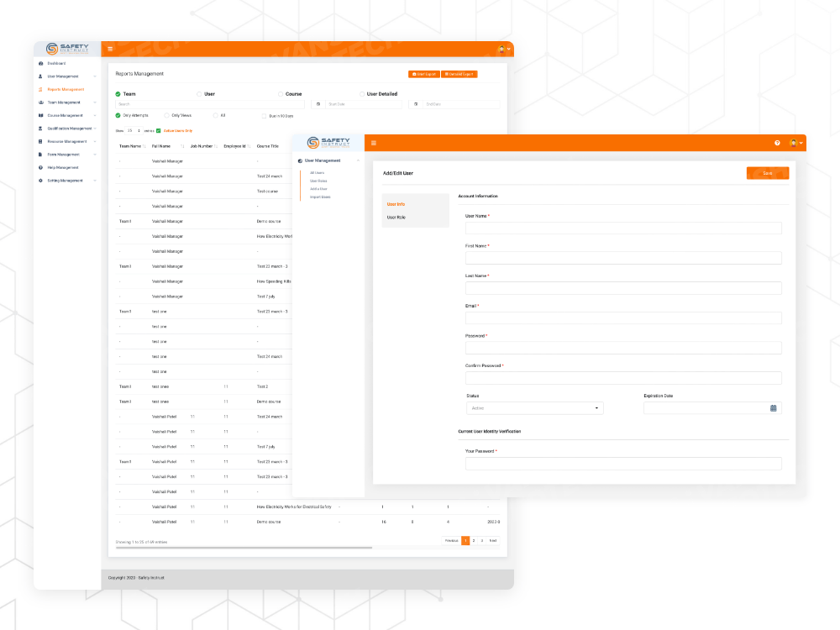Click the help question-mark icon
Image resolution: width=840 pixels, height=630 pixels.
click(x=777, y=143)
